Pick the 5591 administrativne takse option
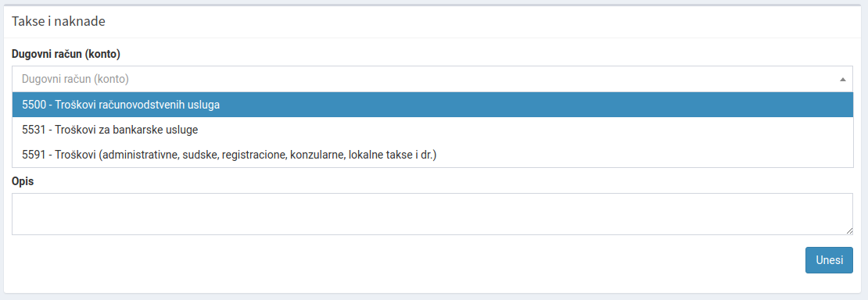Screen dimensions: 868x300 [x=432, y=155]
